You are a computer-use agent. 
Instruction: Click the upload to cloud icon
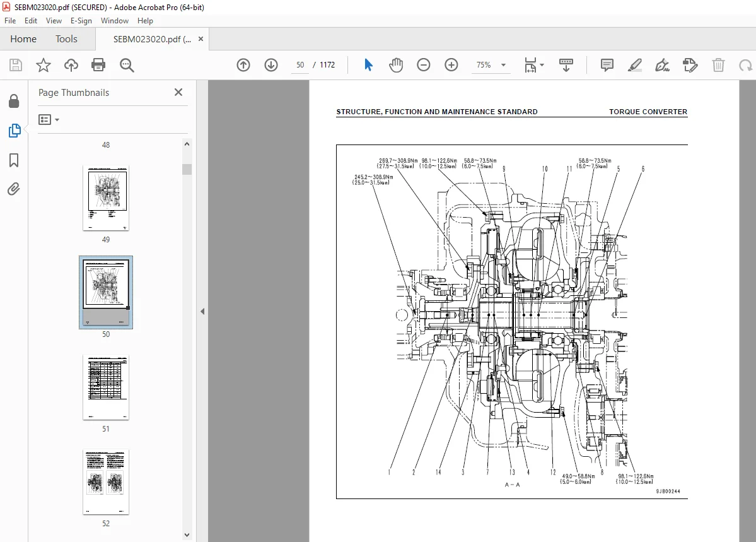pos(71,65)
